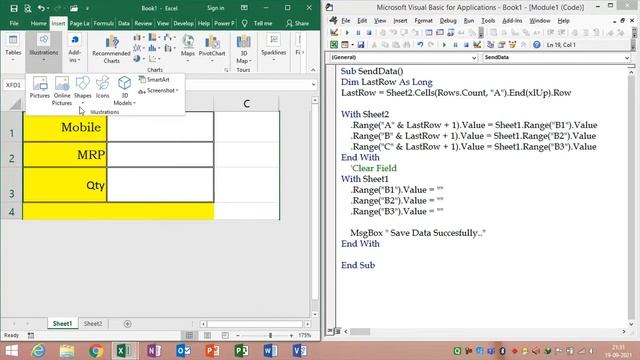Switch to Normal view in status bar
The height and width of the screenshot is (360, 640).
tap(189, 336)
